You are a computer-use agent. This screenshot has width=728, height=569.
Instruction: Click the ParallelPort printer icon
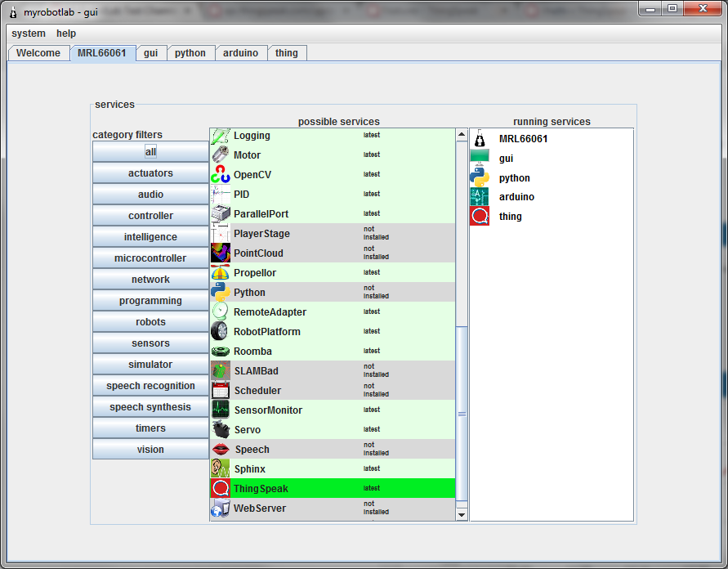pos(220,213)
